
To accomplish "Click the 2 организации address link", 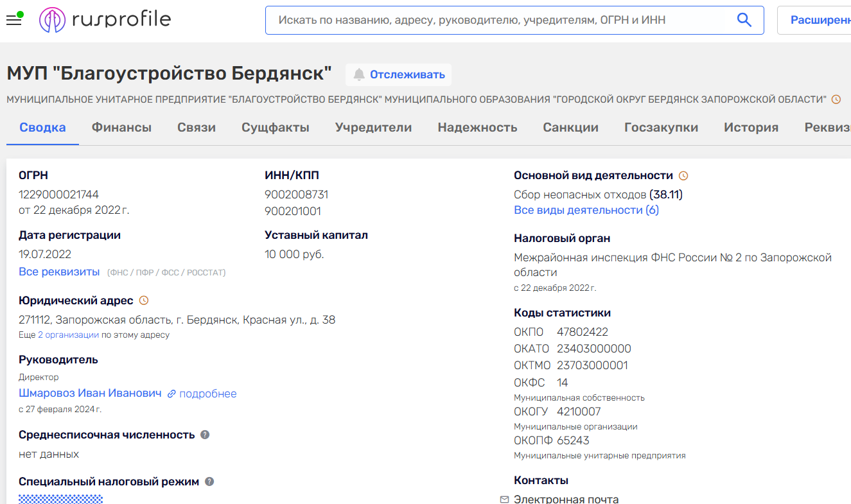I will pyautogui.click(x=68, y=335).
